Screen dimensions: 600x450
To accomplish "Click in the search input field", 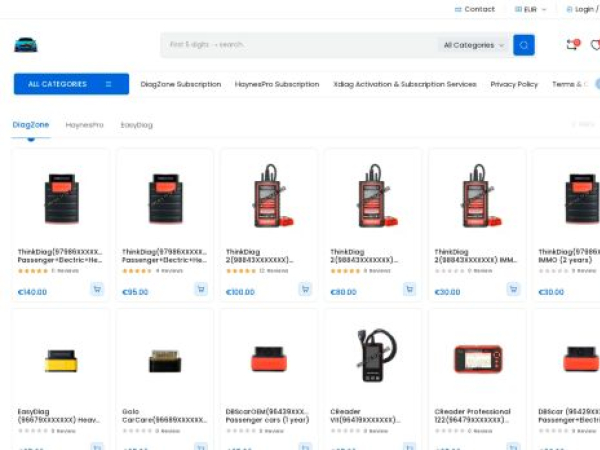I will pos(300,45).
